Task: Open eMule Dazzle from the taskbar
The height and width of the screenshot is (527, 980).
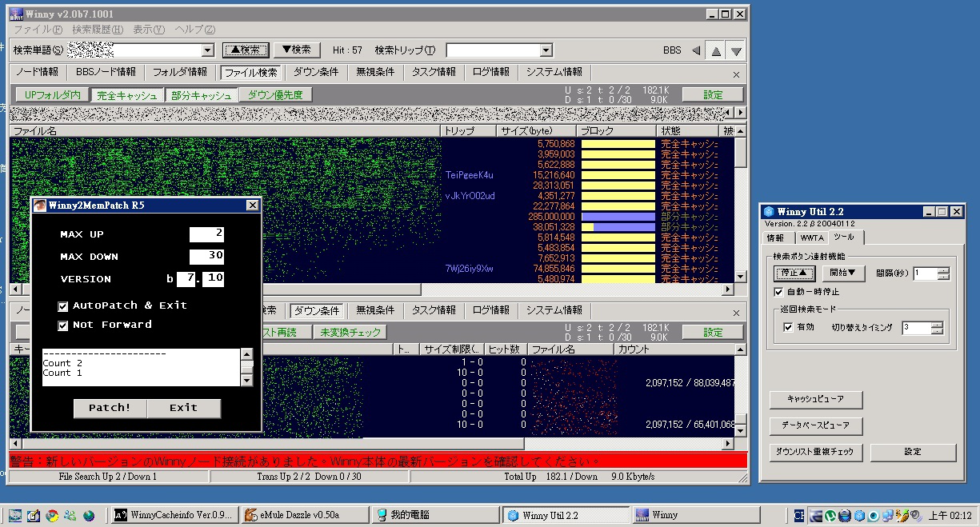Action: click(x=305, y=515)
